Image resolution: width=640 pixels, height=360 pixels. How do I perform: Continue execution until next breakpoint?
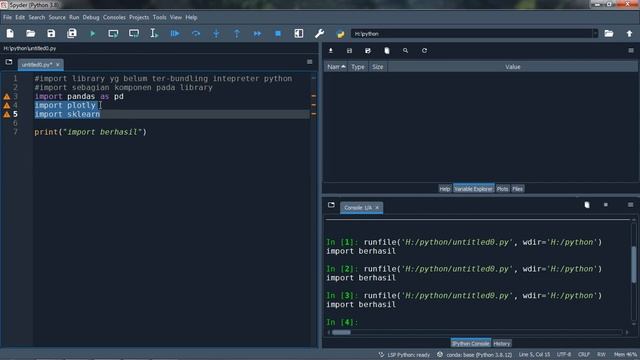tap(257, 33)
